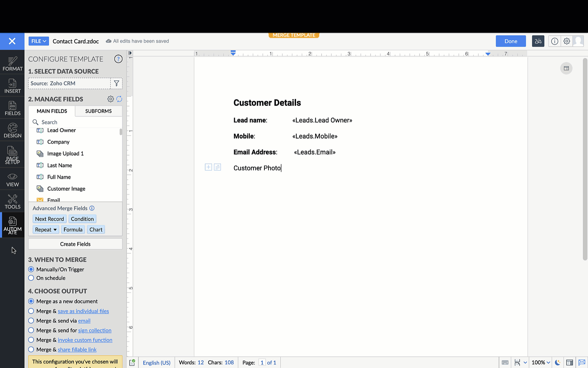Screen dimensions: 588x368
Task: Select Merge & invoke custom function option
Action: point(31,340)
